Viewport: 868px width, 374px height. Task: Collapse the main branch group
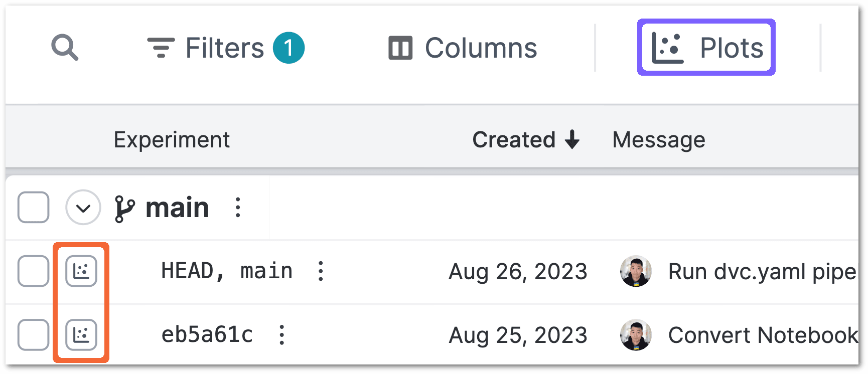(83, 207)
